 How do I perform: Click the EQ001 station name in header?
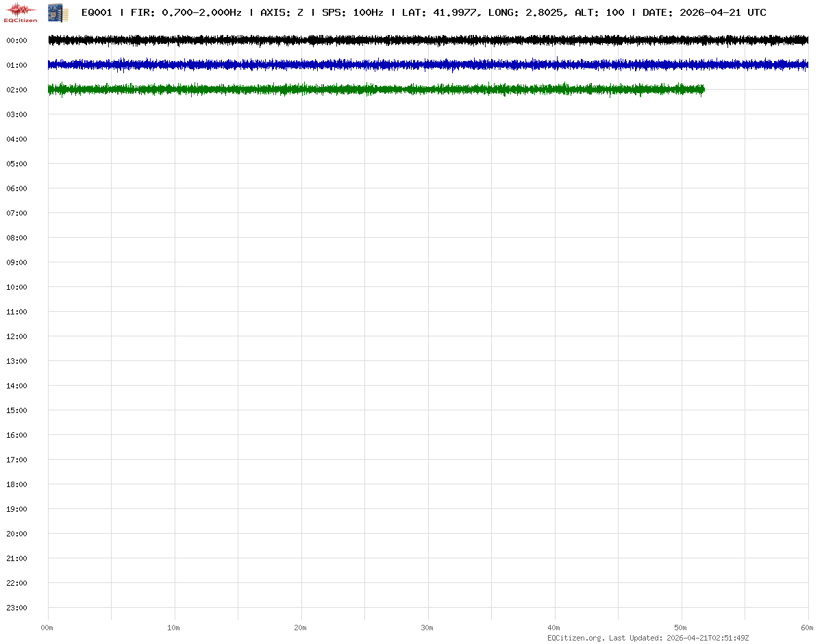coord(97,12)
